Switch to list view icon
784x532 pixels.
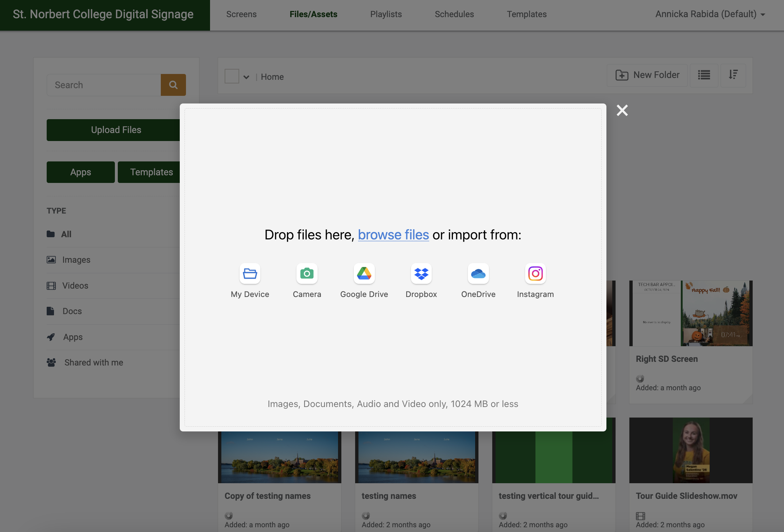(704, 75)
